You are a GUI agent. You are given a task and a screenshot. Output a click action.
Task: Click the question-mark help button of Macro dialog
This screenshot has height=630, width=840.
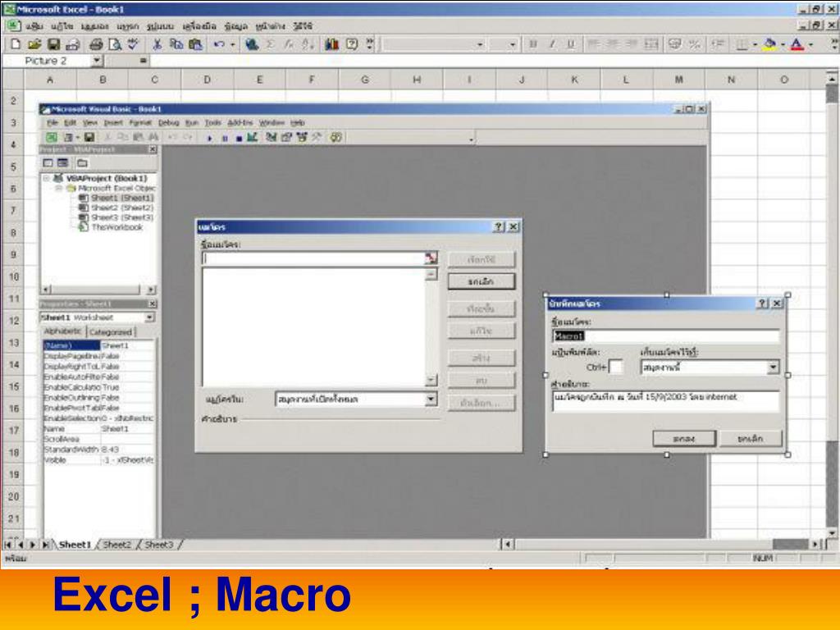[499, 226]
